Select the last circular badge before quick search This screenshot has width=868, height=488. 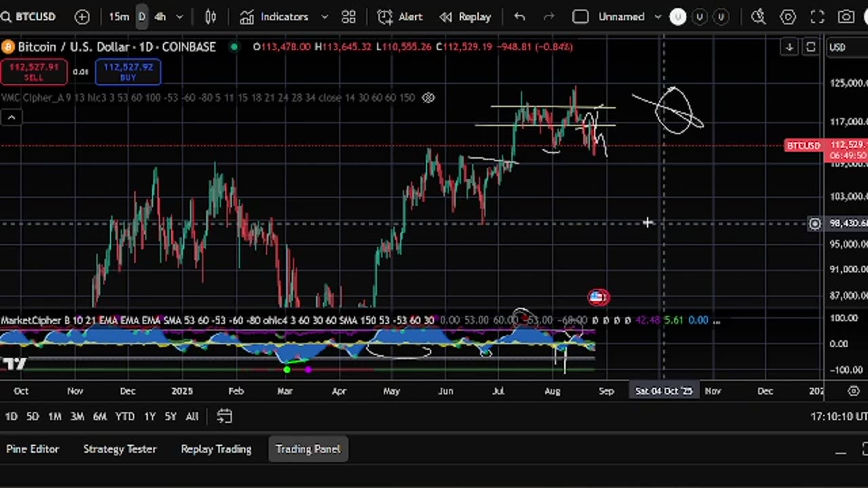click(x=721, y=17)
